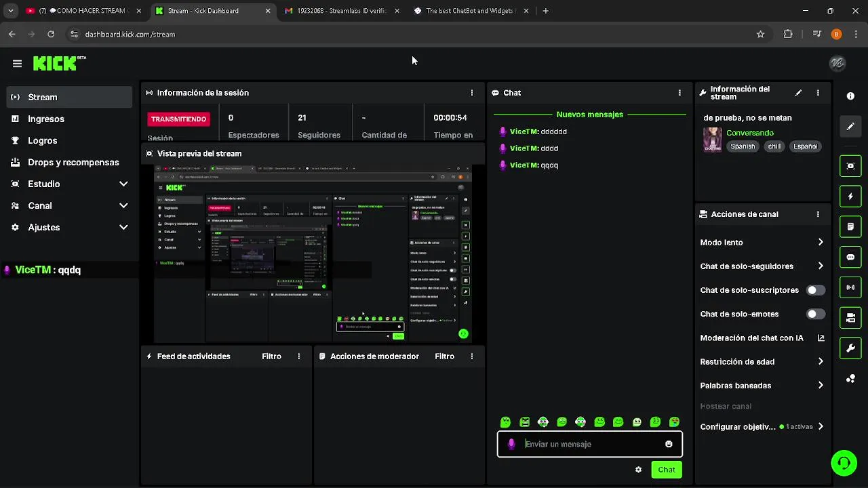Open the profile avatar menu
The width and height of the screenshot is (868, 488).
837,63
